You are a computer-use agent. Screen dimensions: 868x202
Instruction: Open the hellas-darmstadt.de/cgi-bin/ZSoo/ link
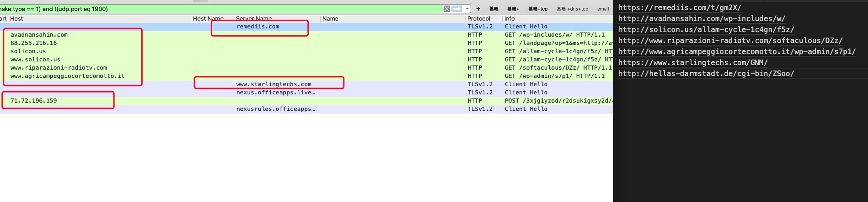(706, 74)
